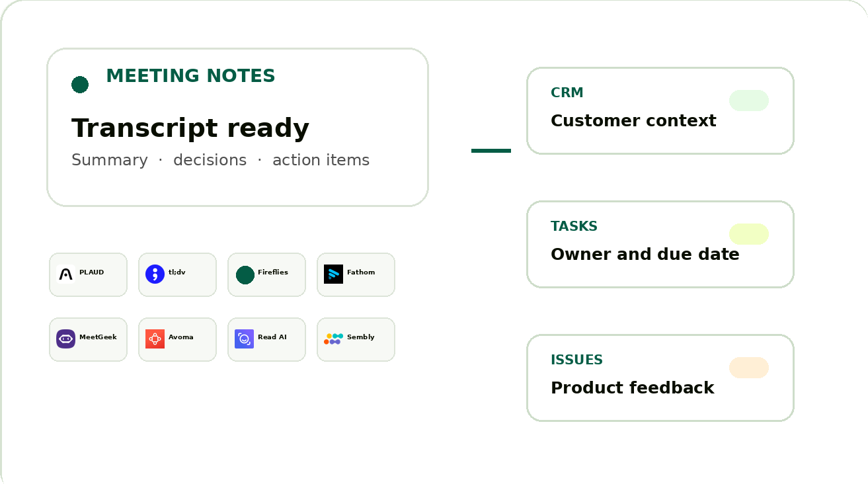The width and height of the screenshot is (868, 492).
Task: Toggle the green pill on CRM card
Action: pos(749,101)
